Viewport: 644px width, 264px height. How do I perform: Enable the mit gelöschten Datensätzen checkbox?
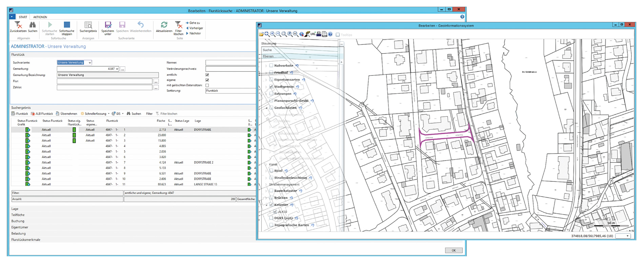tap(207, 85)
